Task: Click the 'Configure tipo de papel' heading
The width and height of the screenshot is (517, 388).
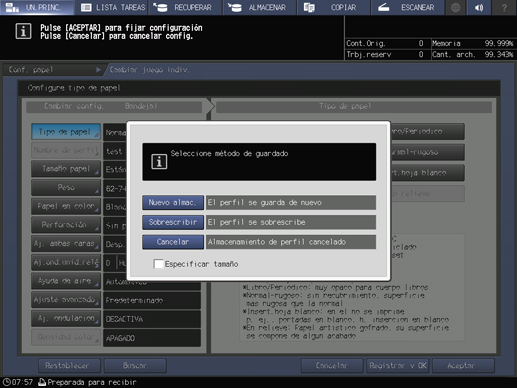Action: [x=74, y=88]
